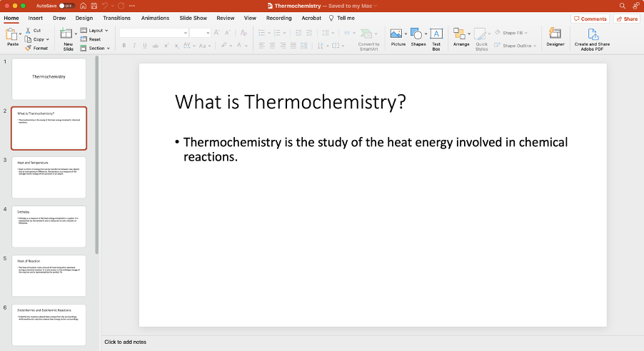This screenshot has height=351, width=644.
Task: Open the Insert tab
Action: [35, 18]
